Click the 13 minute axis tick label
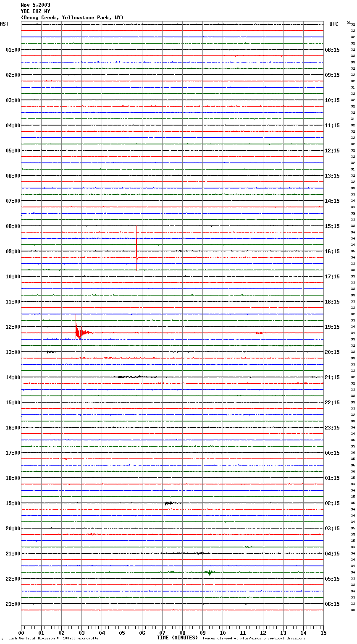 click(x=283, y=633)
